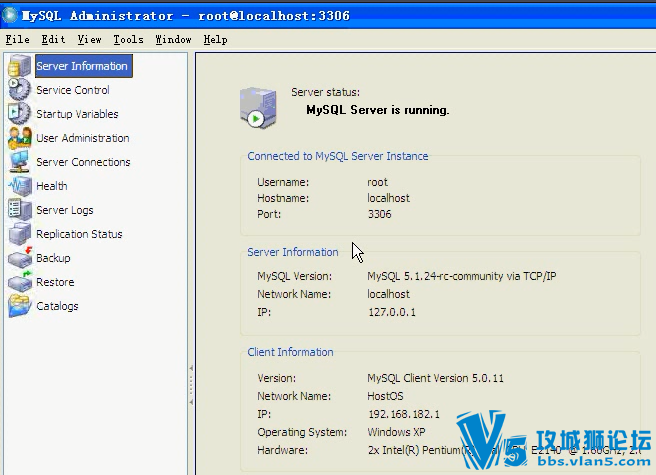
Task: Collapse sidebar using splitter handle
Action: point(191,385)
